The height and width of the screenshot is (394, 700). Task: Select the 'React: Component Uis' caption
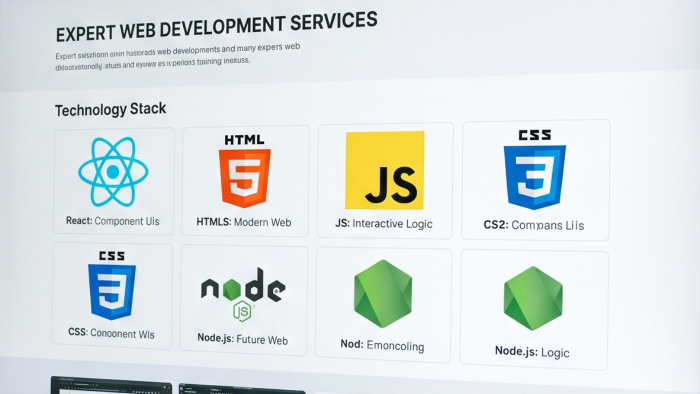click(112, 221)
